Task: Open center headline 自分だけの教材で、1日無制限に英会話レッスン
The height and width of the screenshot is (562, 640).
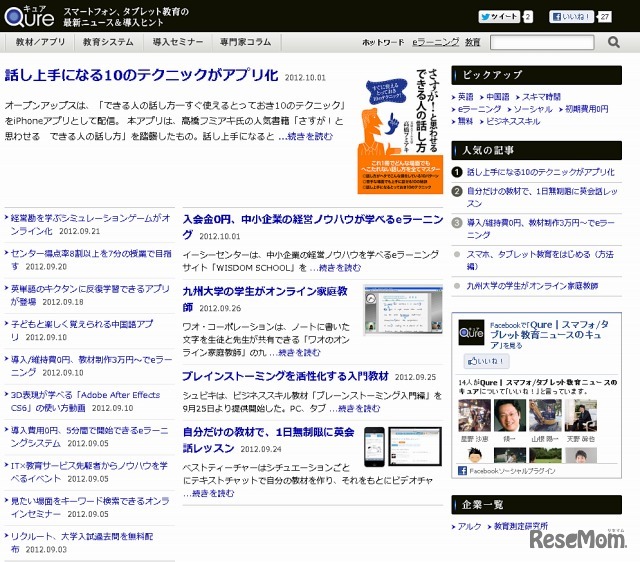Action: pyautogui.click(x=268, y=440)
